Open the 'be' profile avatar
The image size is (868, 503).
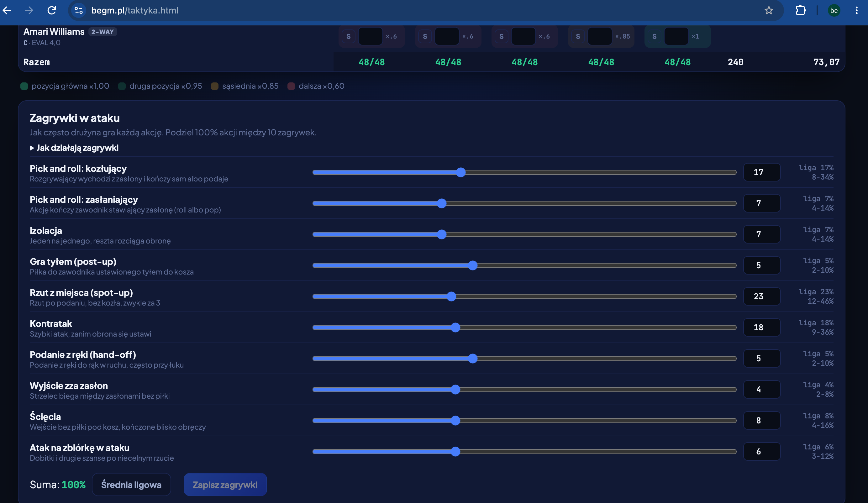[834, 10]
